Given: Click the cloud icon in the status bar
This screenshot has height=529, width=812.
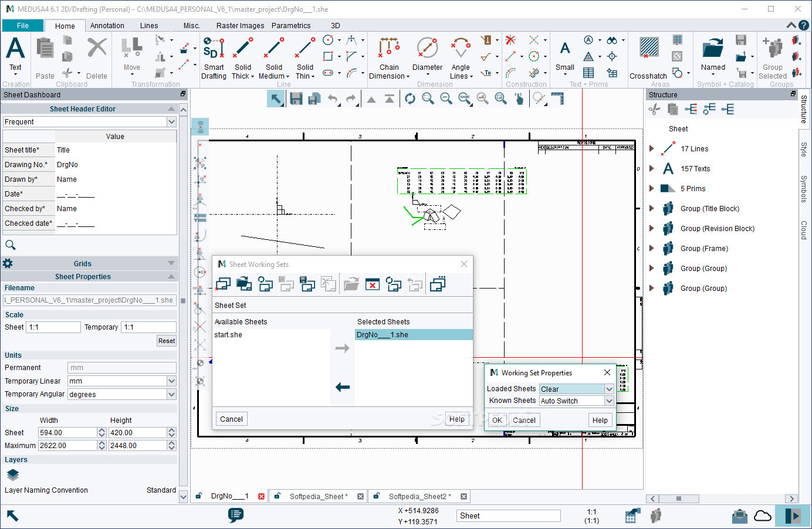Looking at the screenshot, I should point(762,516).
